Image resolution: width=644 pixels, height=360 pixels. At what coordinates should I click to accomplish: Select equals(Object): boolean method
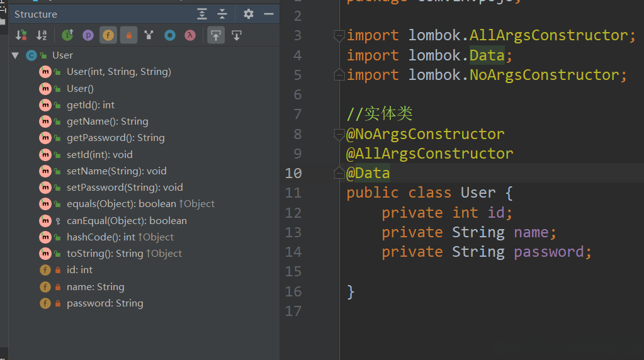(x=140, y=204)
